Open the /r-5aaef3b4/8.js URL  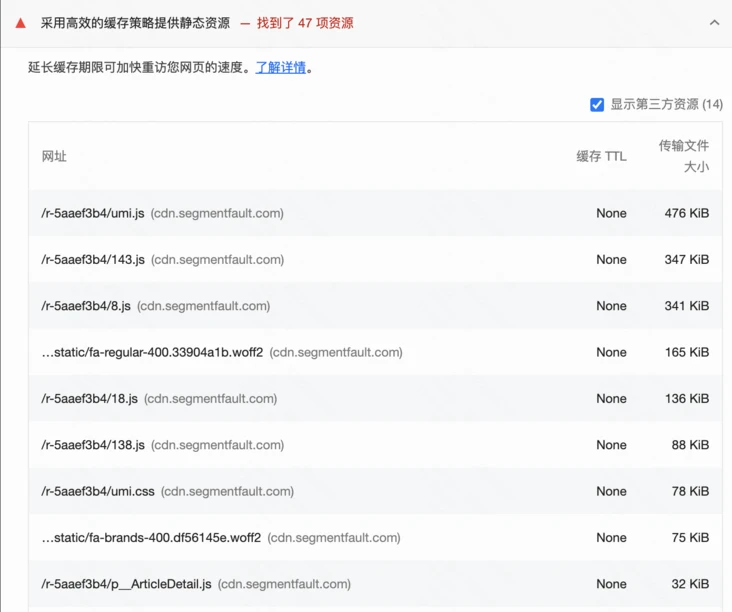(86, 306)
